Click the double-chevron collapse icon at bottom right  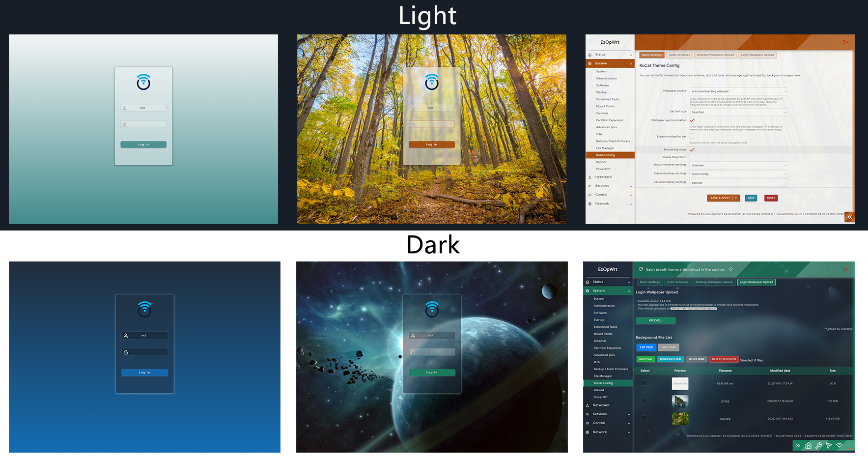849,217
